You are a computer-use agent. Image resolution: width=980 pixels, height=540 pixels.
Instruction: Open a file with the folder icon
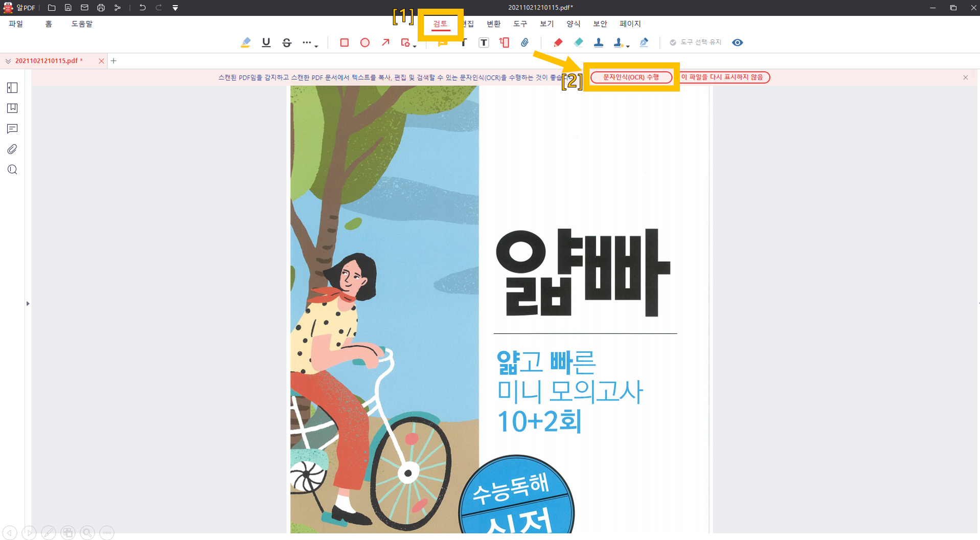pos(52,8)
